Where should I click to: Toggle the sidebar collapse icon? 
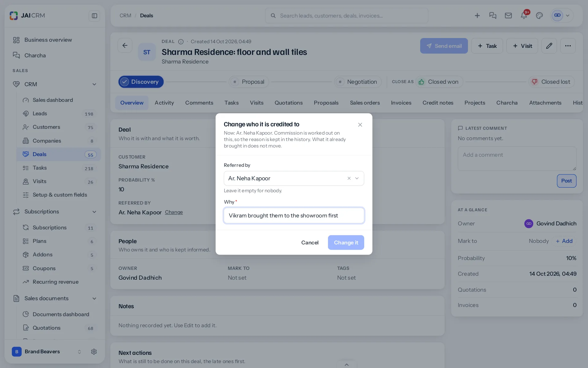94,16
